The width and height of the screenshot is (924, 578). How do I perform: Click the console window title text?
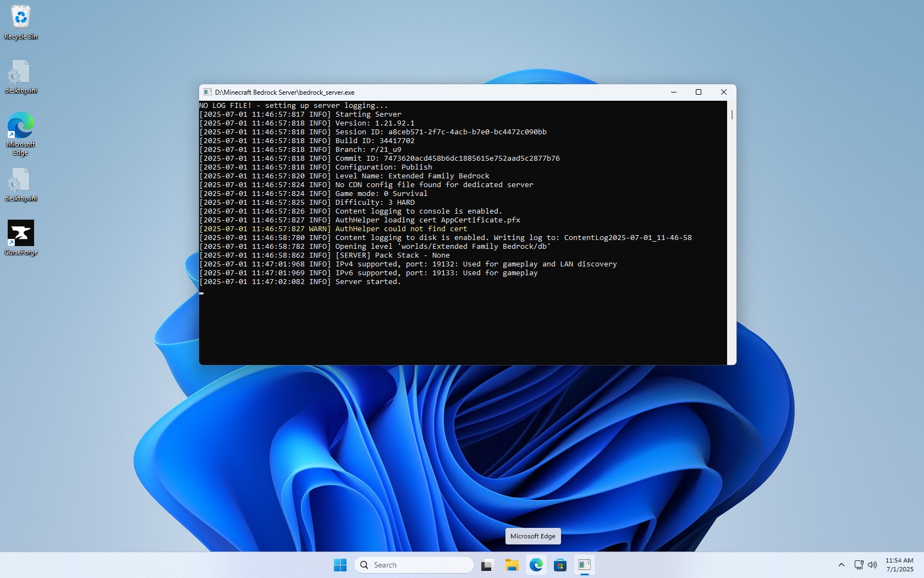click(x=285, y=92)
